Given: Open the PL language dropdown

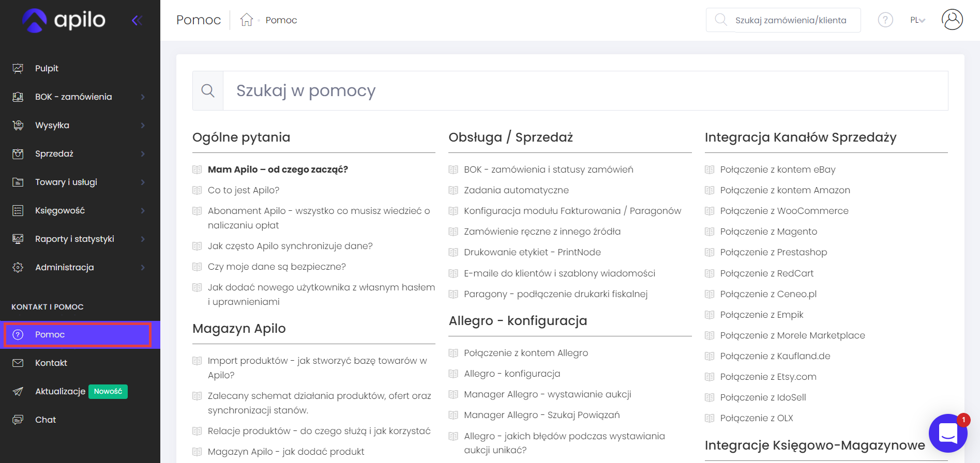Looking at the screenshot, I should pos(917,20).
